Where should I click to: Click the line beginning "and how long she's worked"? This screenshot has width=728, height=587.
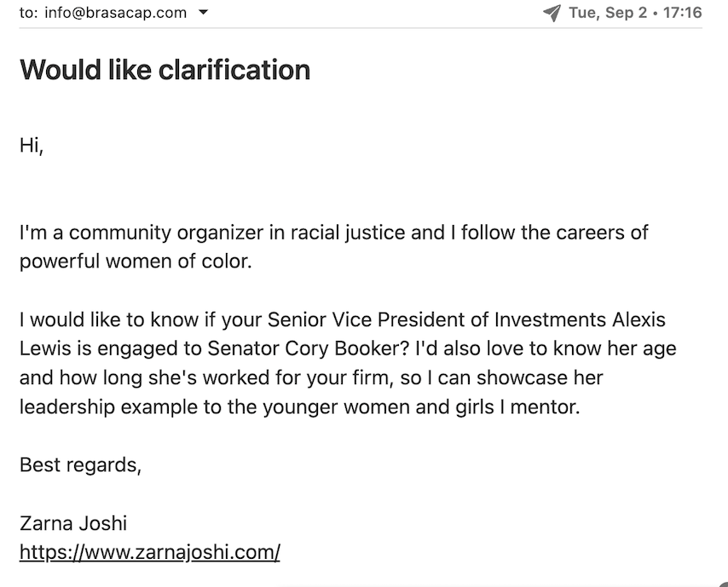tap(311, 377)
